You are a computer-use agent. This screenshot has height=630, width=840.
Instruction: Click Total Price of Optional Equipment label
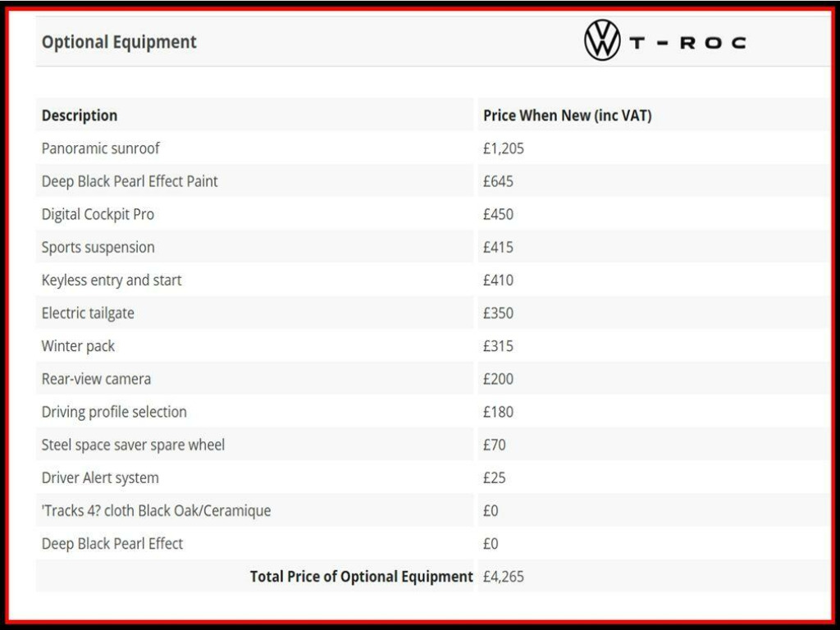[x=361, y=577]
